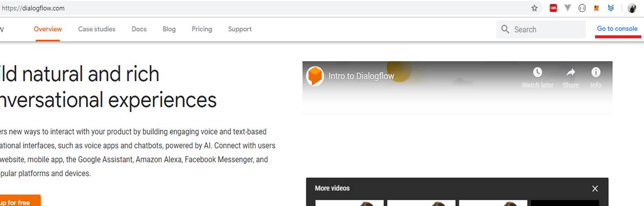
Task: Select the Overview tab
Action: coord(48,29)
